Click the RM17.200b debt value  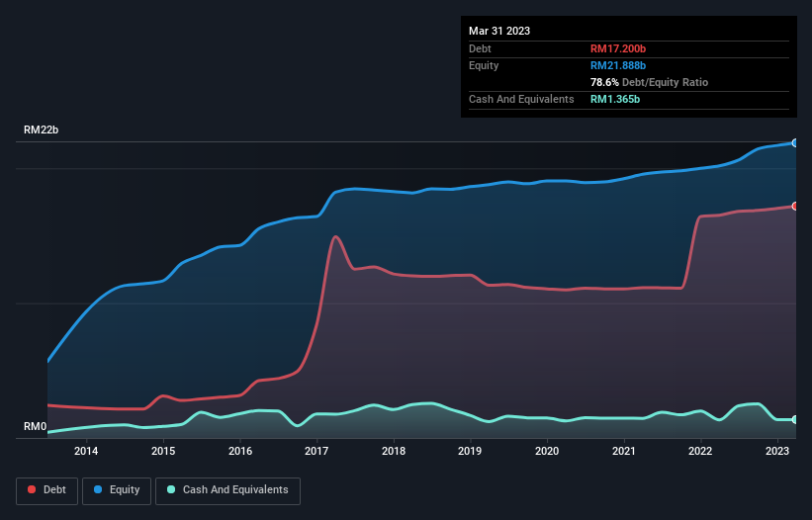pos(618,48)
